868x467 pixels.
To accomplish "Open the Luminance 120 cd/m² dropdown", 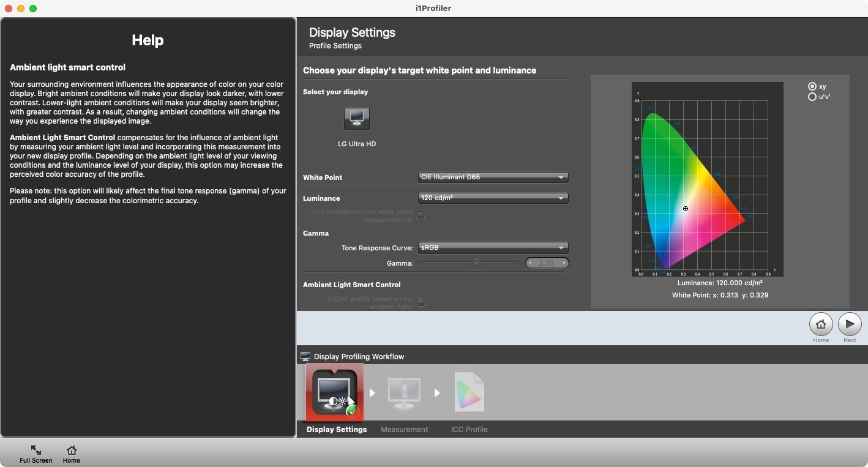I will (x=493, y=198).
